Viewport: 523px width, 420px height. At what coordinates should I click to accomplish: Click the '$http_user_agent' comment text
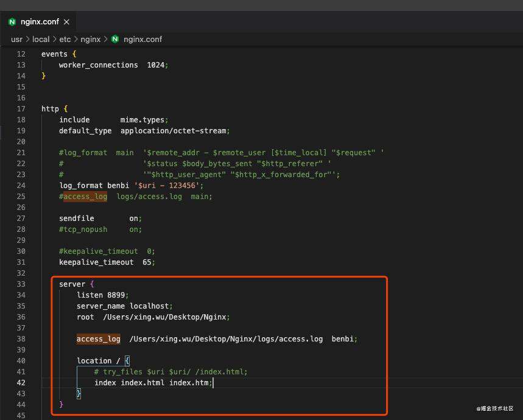point(186,175)
